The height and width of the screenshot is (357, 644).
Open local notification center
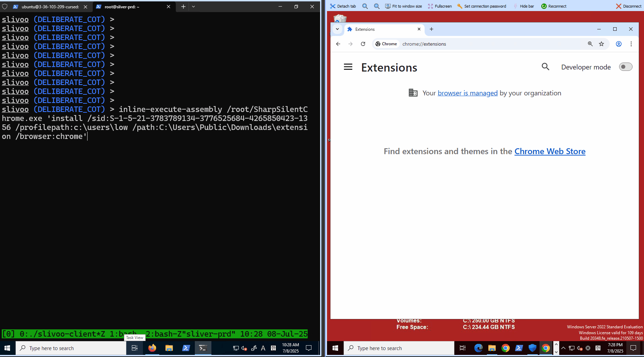(x=309, y=348)
